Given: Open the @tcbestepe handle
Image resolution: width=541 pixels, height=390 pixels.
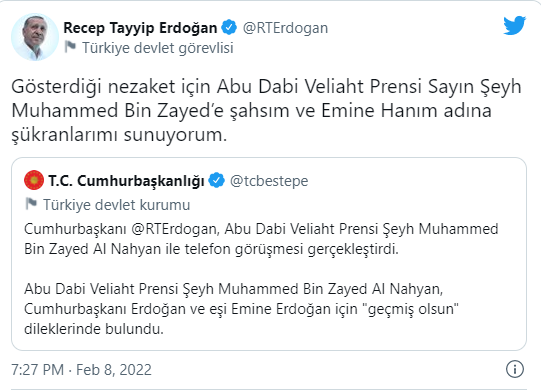Looking at the screenshot, I should pos(269,181).
